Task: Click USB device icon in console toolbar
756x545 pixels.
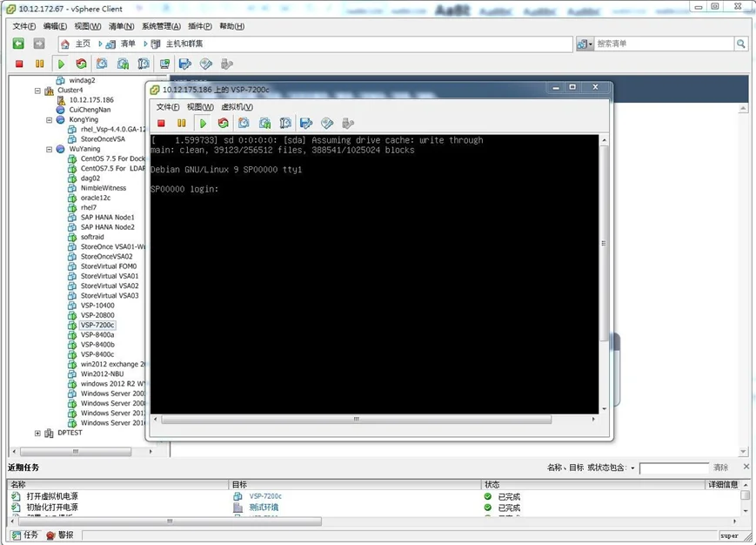Action: 348,124
